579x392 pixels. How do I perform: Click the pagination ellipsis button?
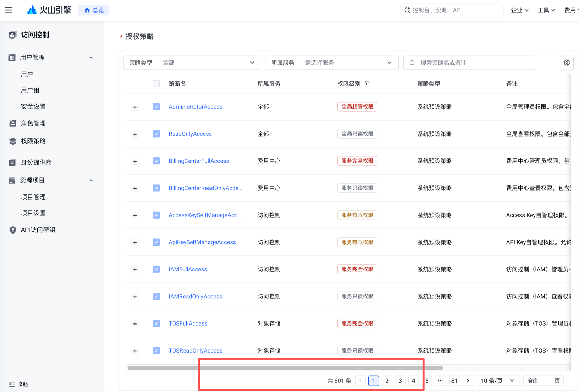440,381
